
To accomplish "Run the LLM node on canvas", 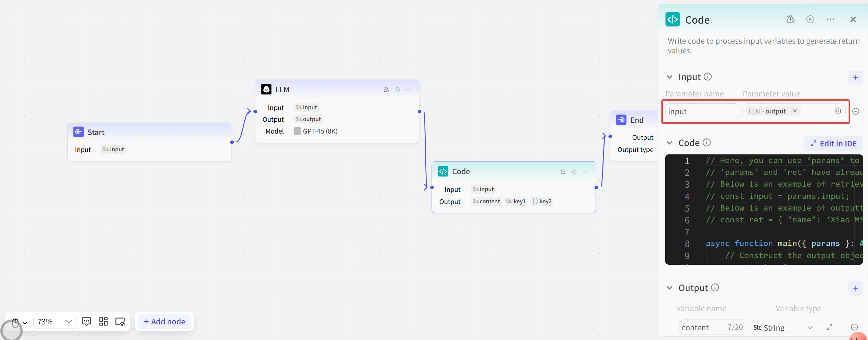I will (x=397, y=90).
